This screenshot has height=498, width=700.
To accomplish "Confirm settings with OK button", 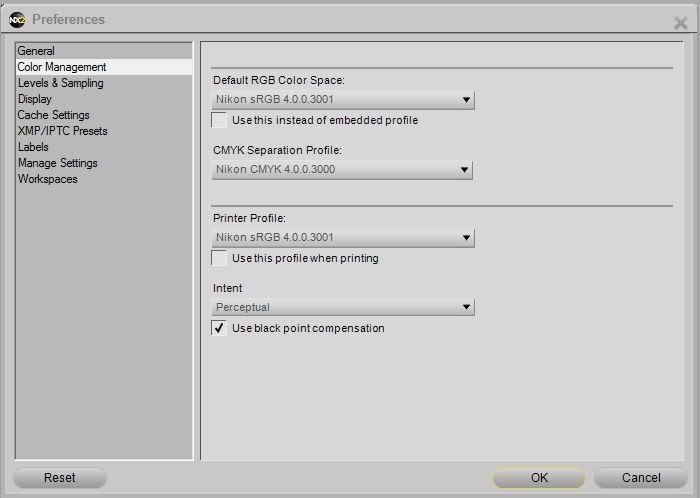I will [539, 478].
